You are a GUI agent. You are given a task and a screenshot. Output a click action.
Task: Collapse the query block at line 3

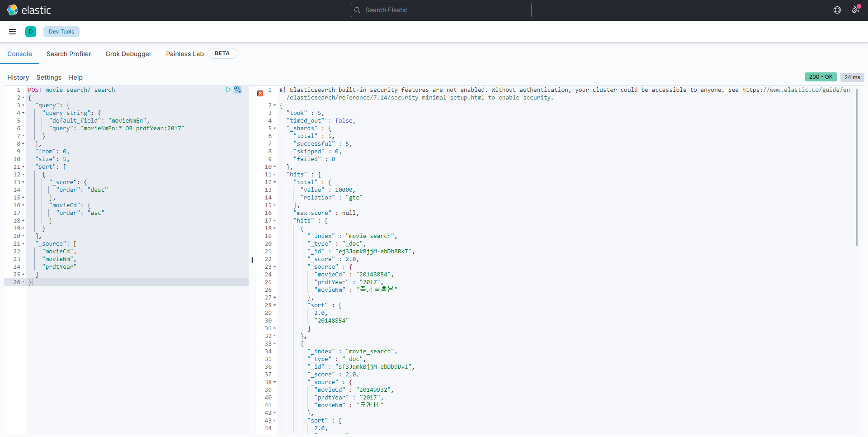[x=24, y=105]
